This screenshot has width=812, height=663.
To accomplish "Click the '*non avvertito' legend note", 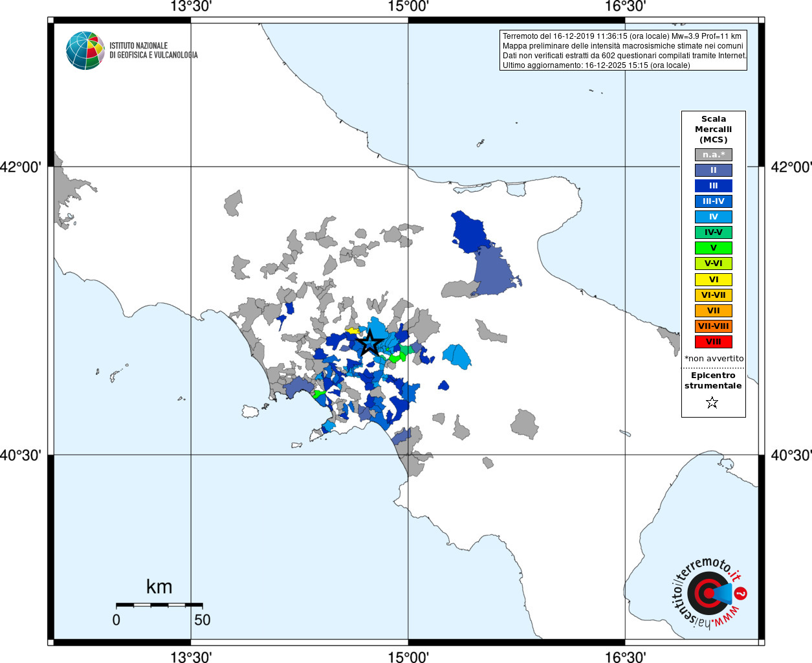I will 714,359.
